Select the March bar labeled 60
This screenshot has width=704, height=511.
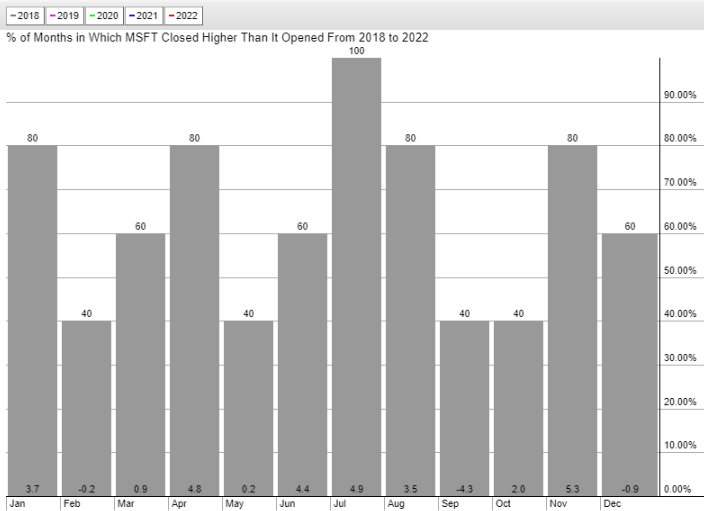click(141, 365)
